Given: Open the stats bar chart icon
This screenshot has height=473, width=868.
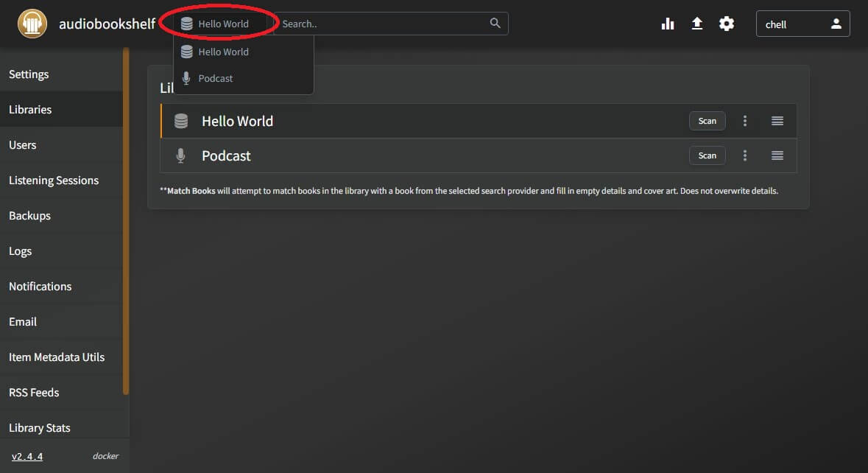Looking at the screenshot, I should point(668,24).
